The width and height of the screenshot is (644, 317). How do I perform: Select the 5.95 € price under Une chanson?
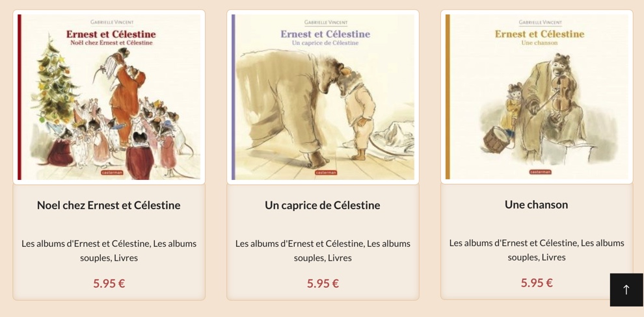pos(537,283)
